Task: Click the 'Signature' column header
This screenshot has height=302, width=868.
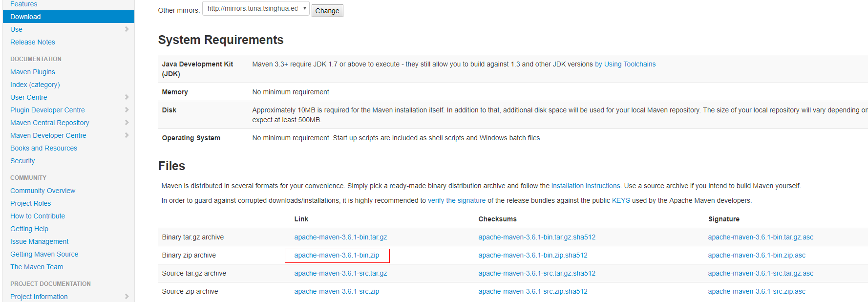Action: [x=723, y=219]
